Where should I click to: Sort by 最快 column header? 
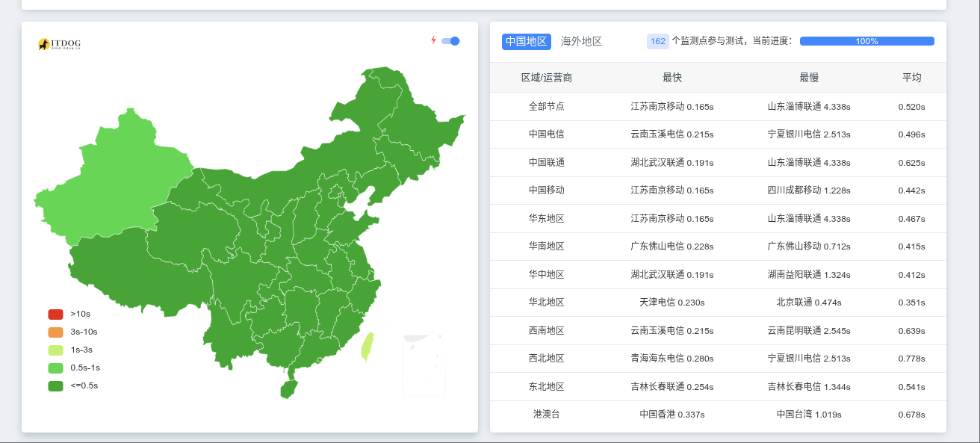672,78
